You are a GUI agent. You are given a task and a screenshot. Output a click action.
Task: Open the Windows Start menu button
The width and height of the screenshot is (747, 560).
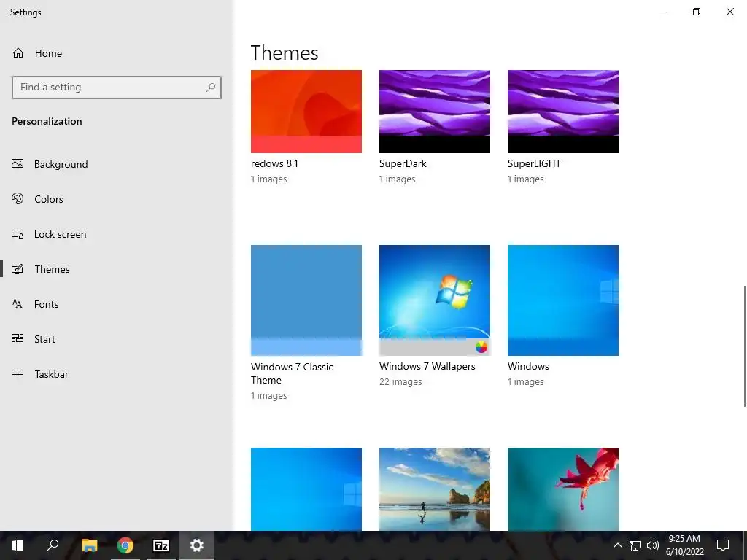coord(18,545)
